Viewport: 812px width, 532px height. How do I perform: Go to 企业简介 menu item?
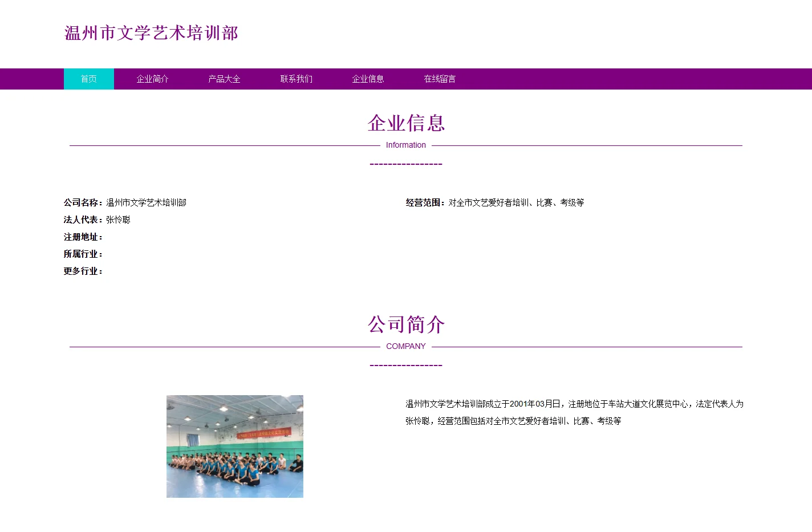click(152, 79)
